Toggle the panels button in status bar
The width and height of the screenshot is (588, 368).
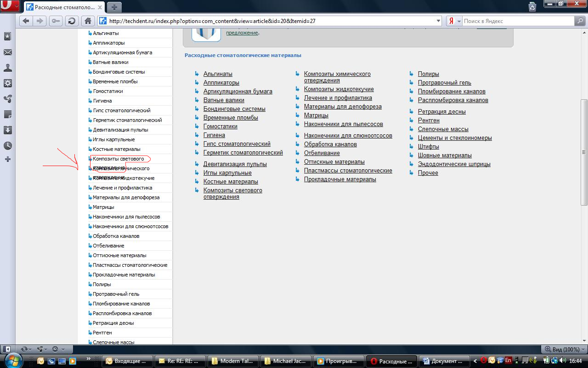[x=6, y=349]
